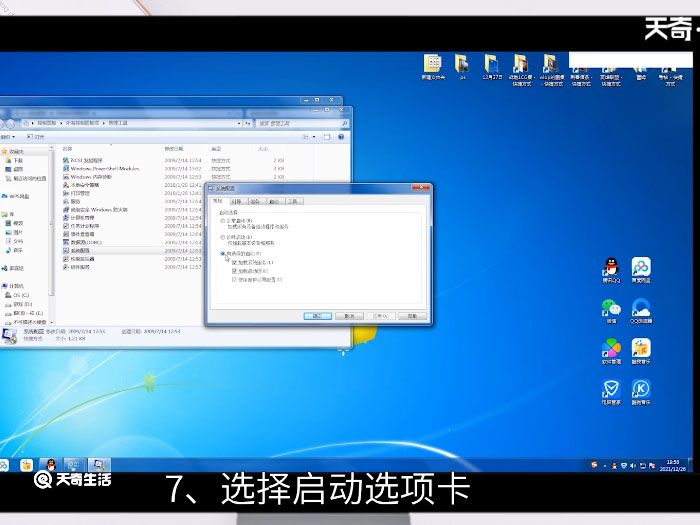This screenshot has width=700, height=525.
Task: Select the Homegroup entry in navigation pane
Action: point(13,268)
